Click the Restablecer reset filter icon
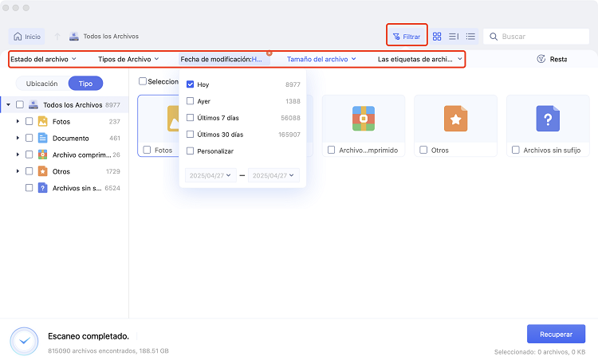598x364 pixels. pos(541,59)
